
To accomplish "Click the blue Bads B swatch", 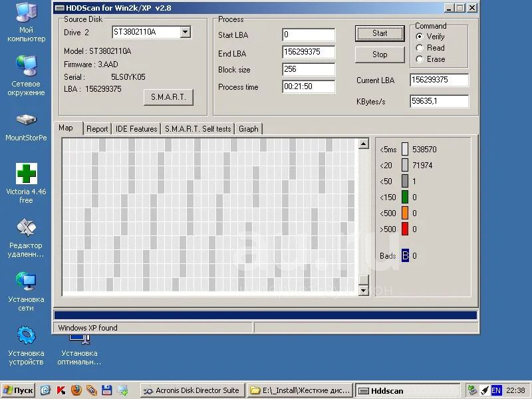I will (405, 255).
